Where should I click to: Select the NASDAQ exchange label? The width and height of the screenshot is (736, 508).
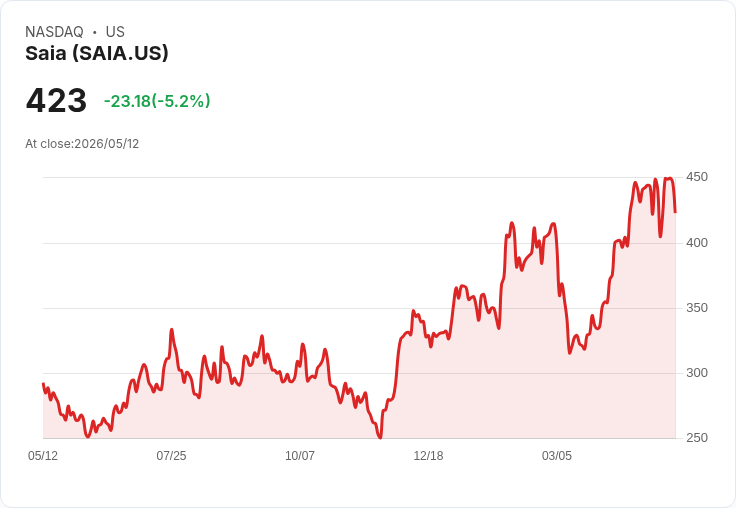pos(54,32)
